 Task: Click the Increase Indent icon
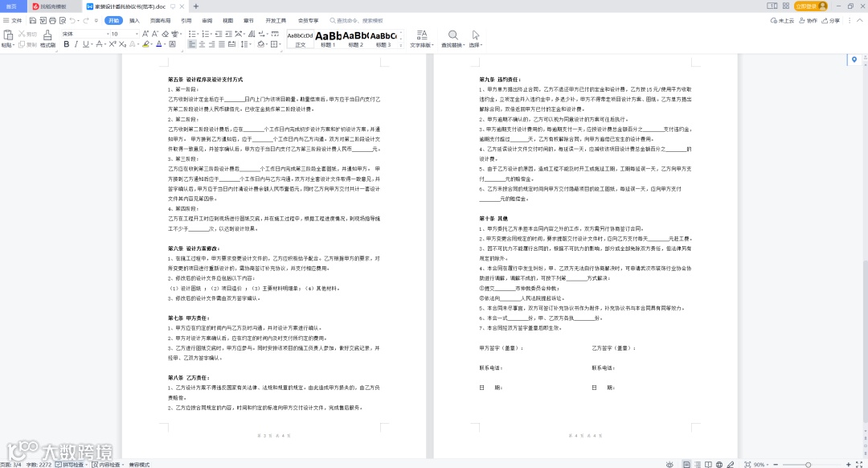[x=228, y=34]
